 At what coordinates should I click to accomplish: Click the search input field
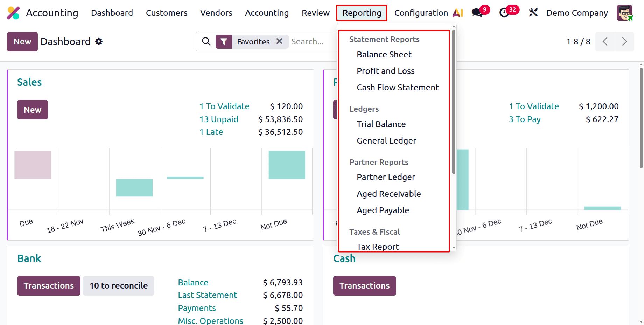coord(313,42)
